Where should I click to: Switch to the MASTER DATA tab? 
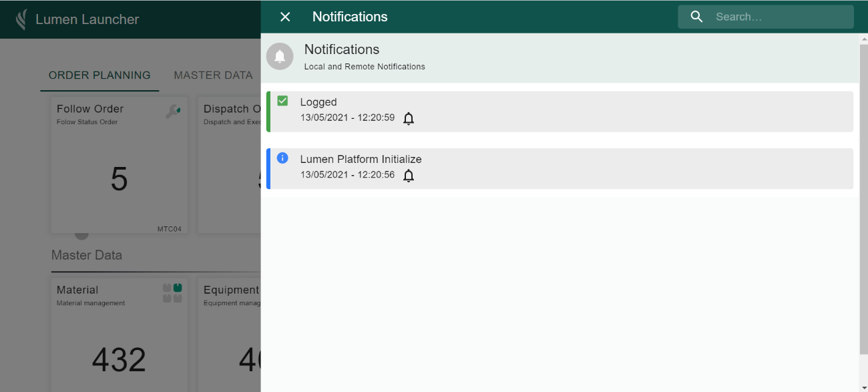213,75
